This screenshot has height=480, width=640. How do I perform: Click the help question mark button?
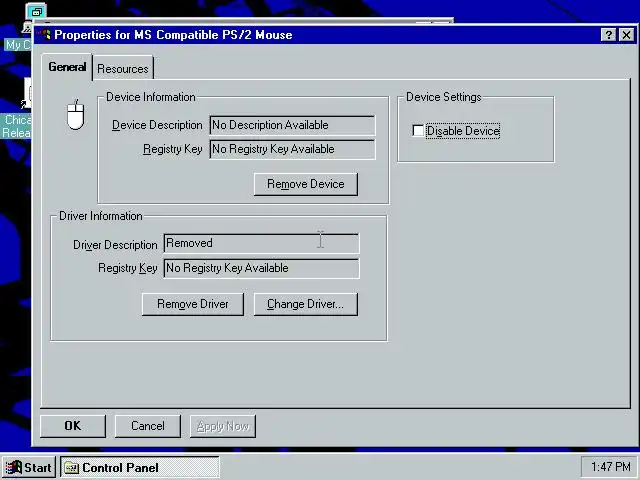(x=609, y=35)
